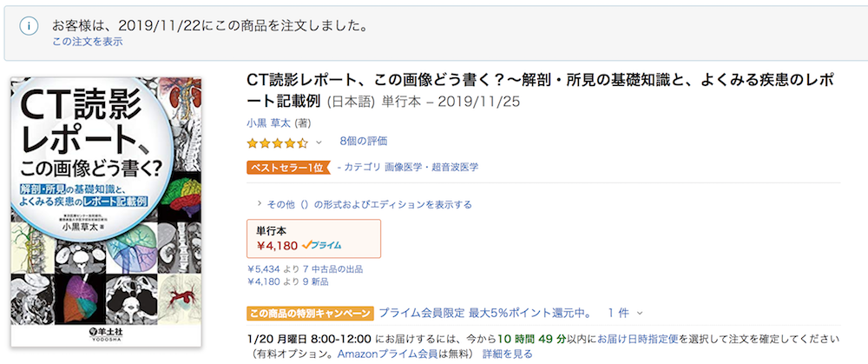Click この商品の特別キャンペーン badge
The width and height of the screenshot is (868, 364).
(310, 313)
